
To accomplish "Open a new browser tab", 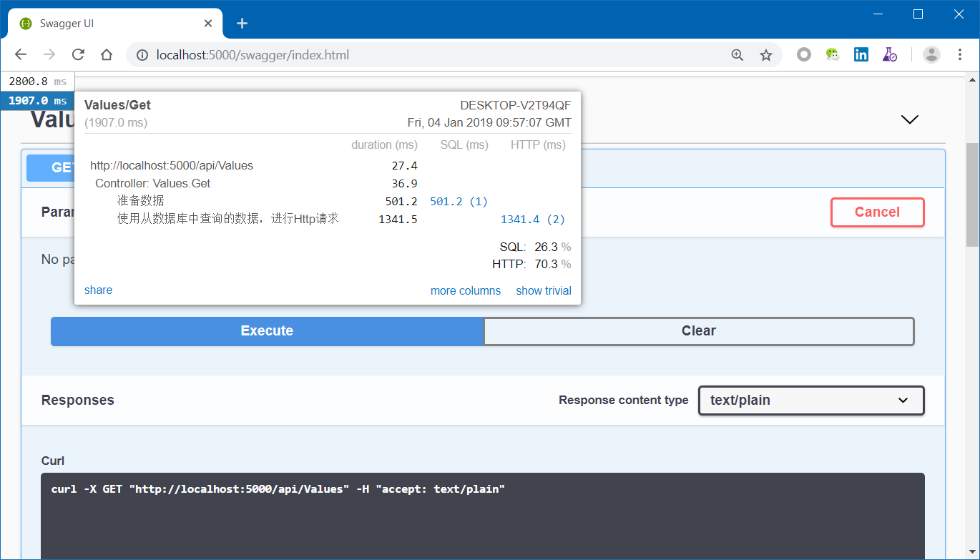I will coord(242,23).
